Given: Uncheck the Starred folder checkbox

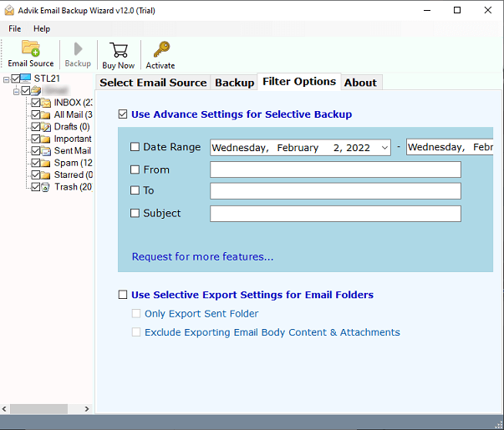Looking at the screenshot, I should pos(36,175).
